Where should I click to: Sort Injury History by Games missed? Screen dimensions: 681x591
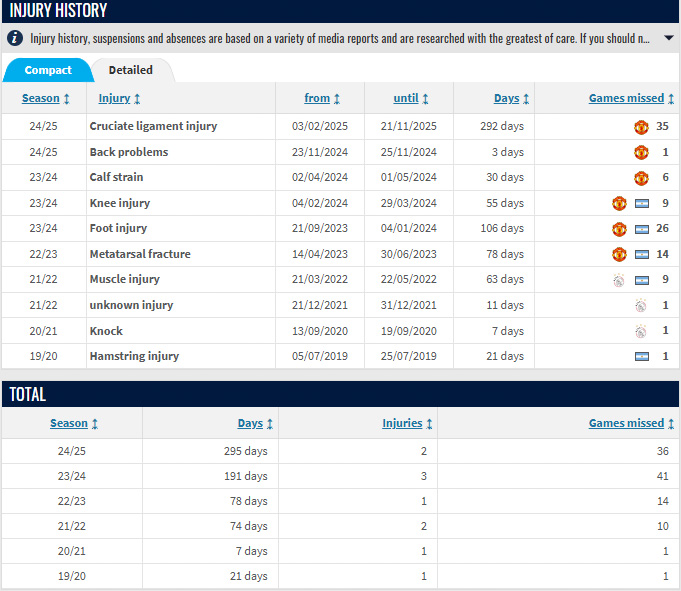click(632, 98)
